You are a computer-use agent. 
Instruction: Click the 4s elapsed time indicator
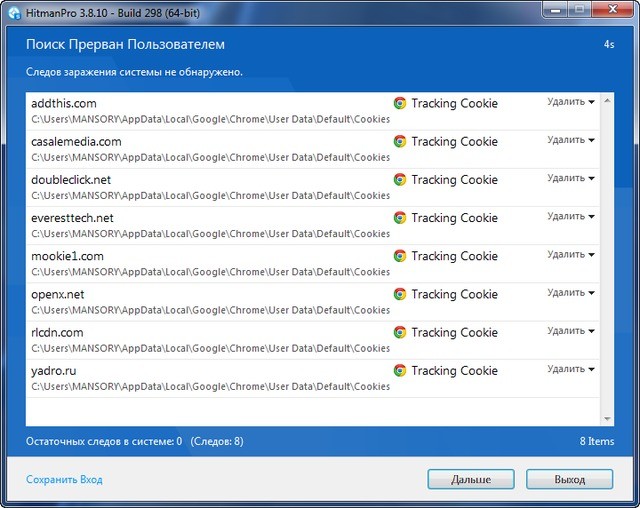coord(609,44)
